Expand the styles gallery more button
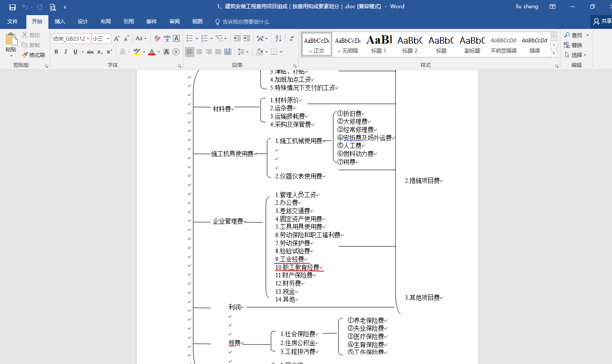Viewport: 612px width, 364px height. click(554, 53)
